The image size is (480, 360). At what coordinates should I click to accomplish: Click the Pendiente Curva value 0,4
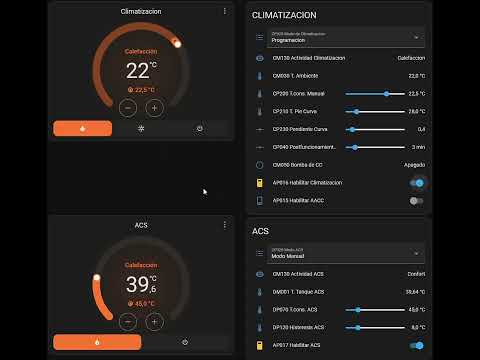coord(421,129)
